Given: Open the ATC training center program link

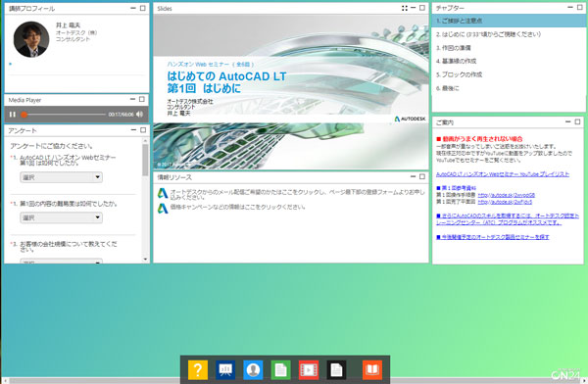Looking at the screenshot, I should tap(508, 219).
